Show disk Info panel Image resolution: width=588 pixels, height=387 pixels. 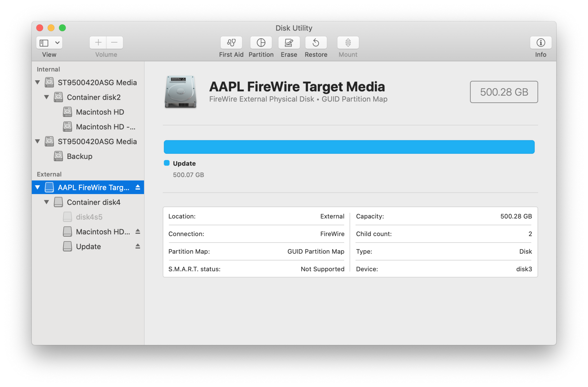point(540,43)
